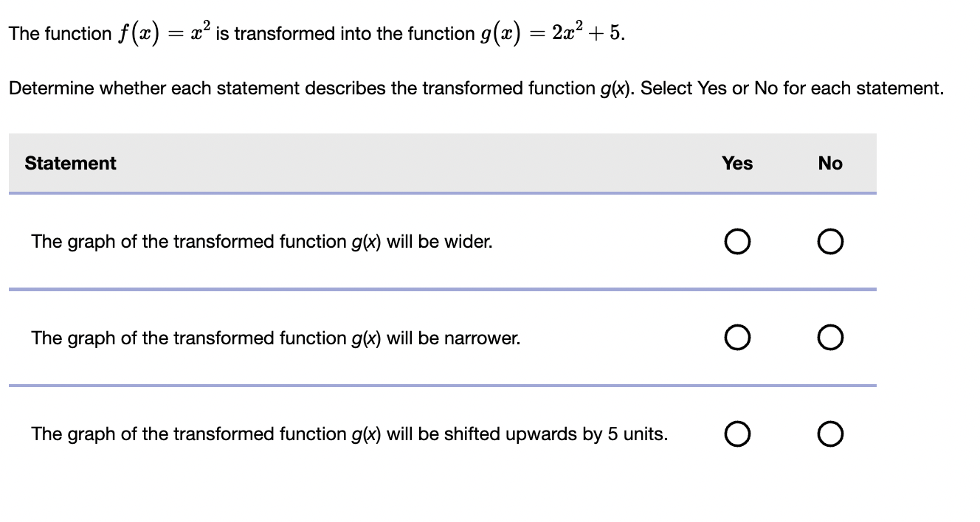This screenshot has height=522, width=980.
Task: Select No for the shifted upwards statement
Action: click(x=830, y=434)
